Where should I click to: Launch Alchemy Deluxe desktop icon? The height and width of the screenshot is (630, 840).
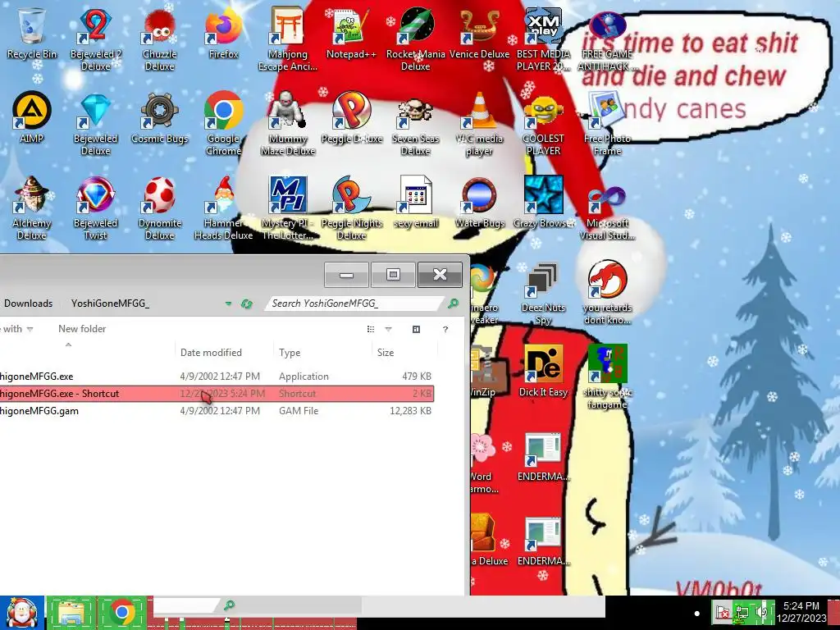pos(32,208)
